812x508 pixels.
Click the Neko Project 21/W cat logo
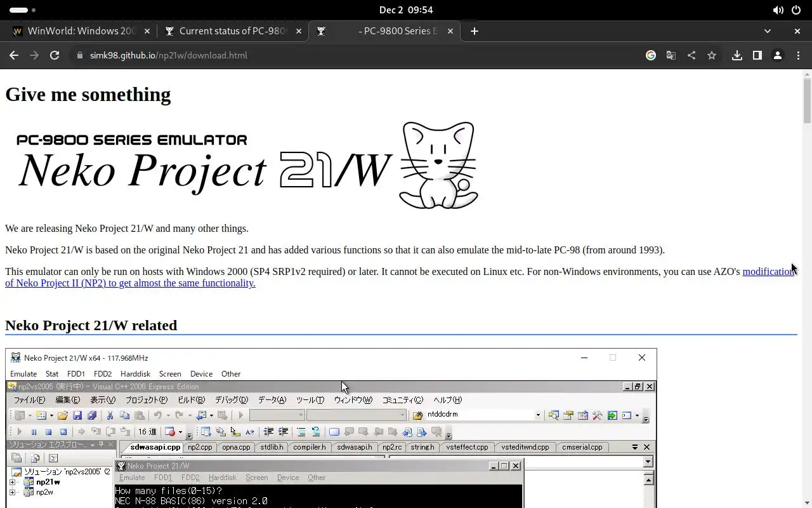coord(438,165)
